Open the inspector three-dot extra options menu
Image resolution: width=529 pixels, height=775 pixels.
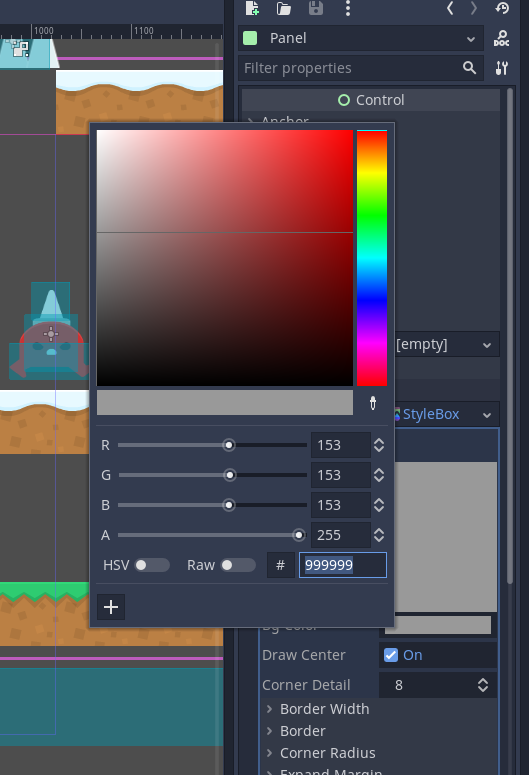[x=348, y=8]
